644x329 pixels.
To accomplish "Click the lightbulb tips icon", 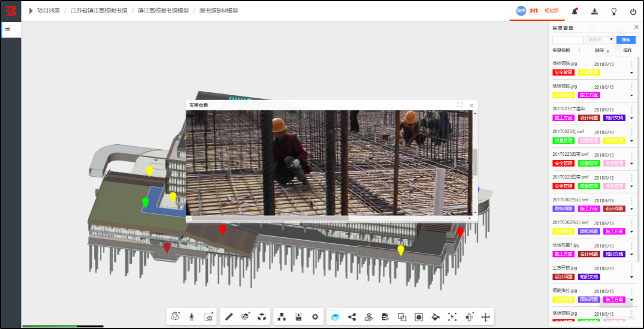I will point(614,11).
